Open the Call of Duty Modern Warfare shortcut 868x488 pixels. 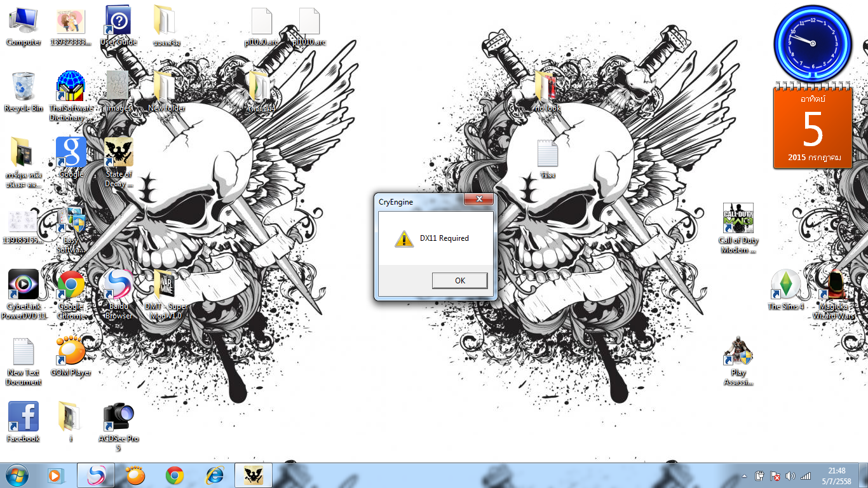tap(738, 219)
